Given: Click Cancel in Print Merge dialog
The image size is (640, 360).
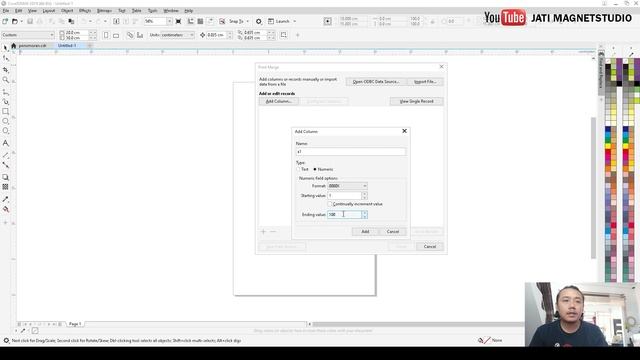Looking at the screenshot, I should coord(430,247).
